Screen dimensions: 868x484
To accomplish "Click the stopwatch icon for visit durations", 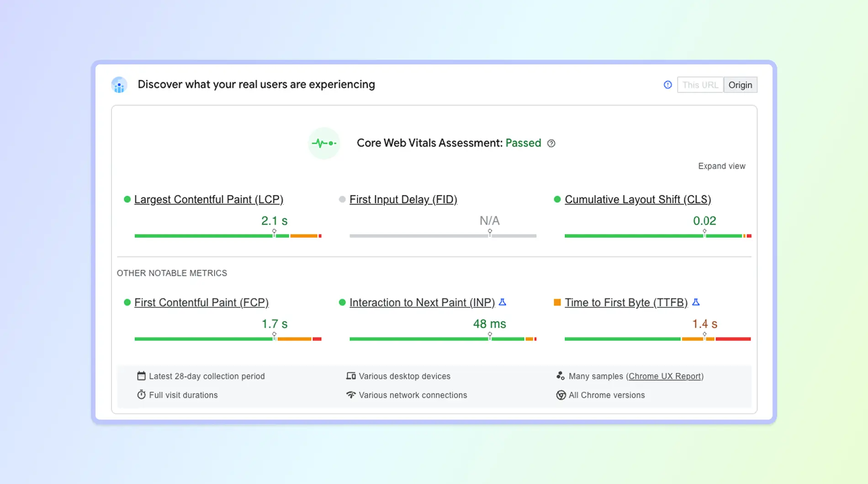I will (141, 395).
